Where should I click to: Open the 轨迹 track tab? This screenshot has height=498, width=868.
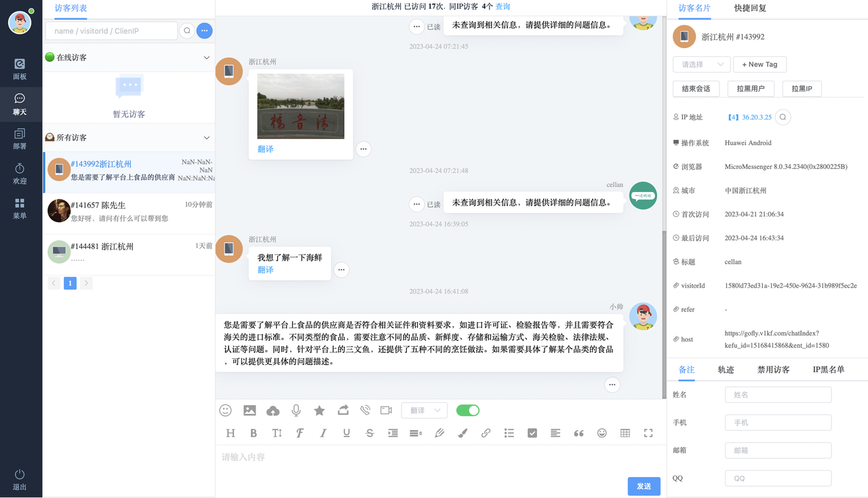click(x=726, y=370)
